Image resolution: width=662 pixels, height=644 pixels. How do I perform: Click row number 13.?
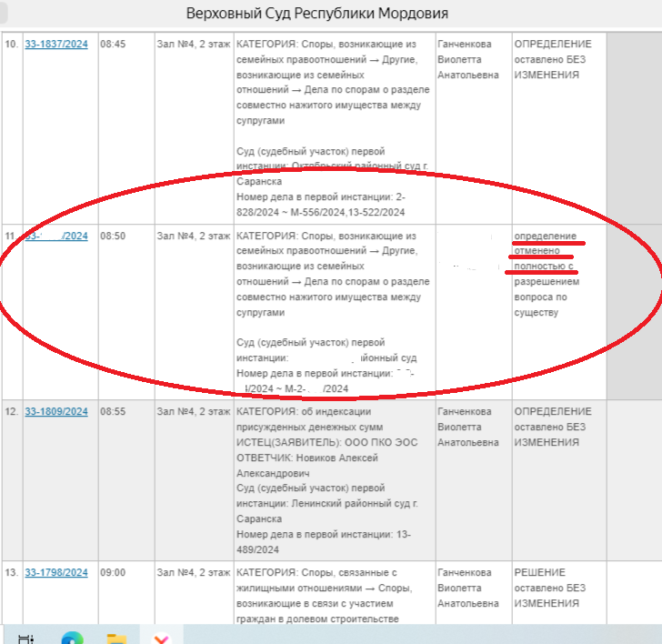[12, 572]
